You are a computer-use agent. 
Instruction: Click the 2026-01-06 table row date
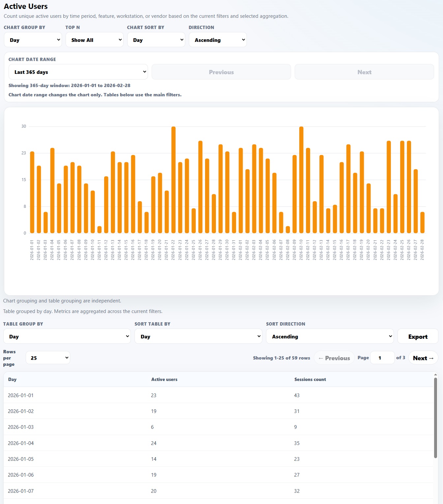tap(21, 475)
